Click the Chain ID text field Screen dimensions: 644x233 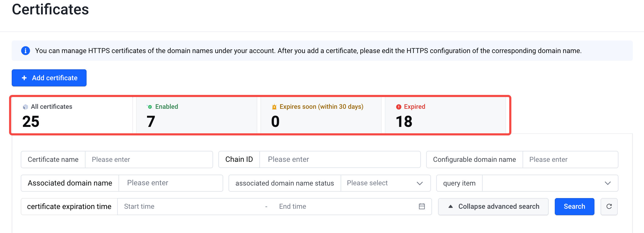(340, 159)
